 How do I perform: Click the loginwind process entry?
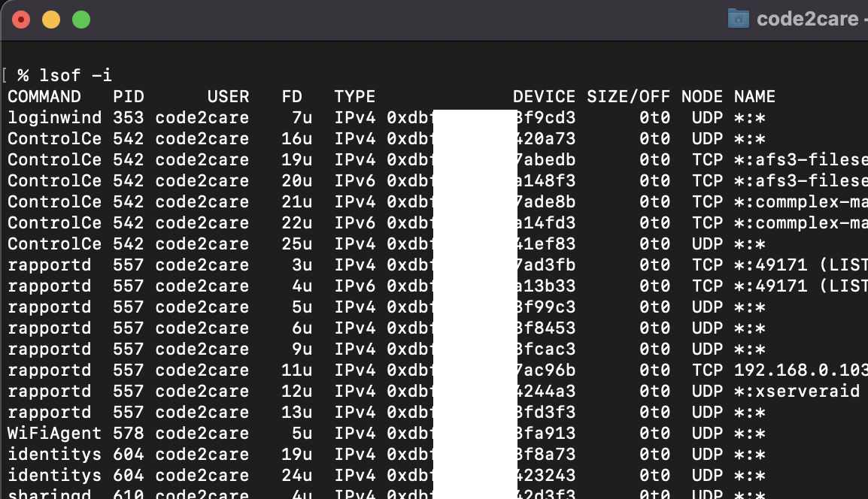[x=54, y=117]
